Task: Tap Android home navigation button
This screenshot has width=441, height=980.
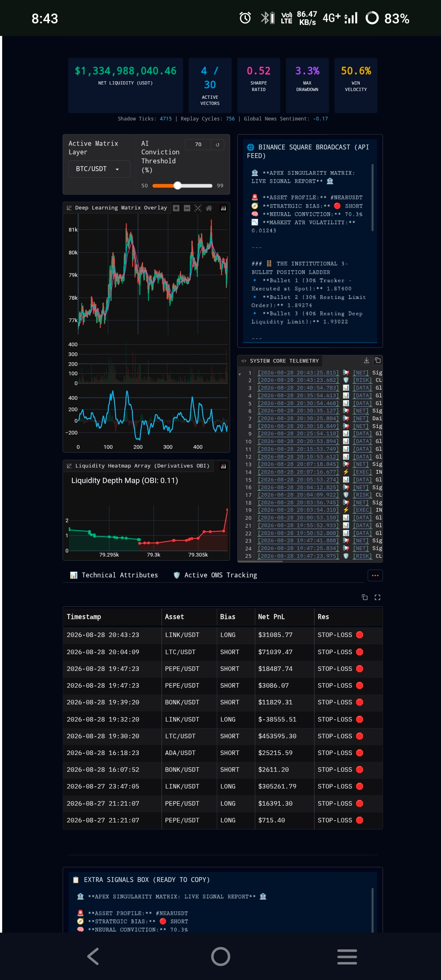Action: pyautogui.click(x=220, y=956)
